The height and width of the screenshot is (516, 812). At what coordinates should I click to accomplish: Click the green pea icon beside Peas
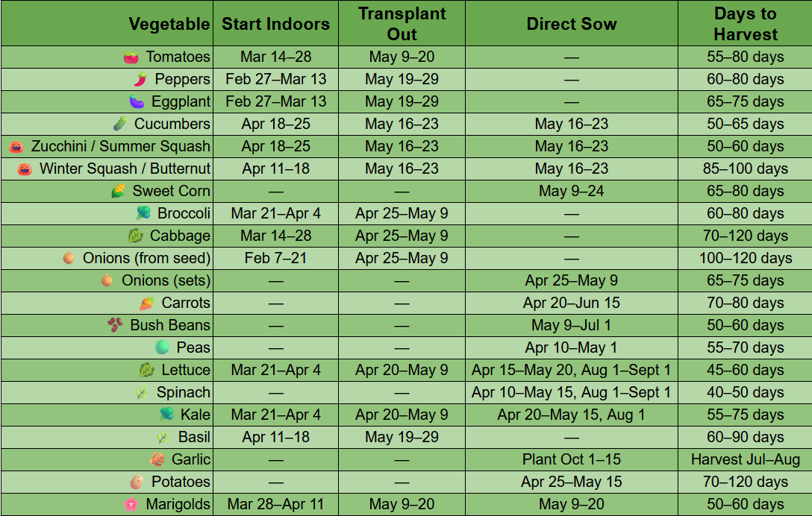pos(162,347)
